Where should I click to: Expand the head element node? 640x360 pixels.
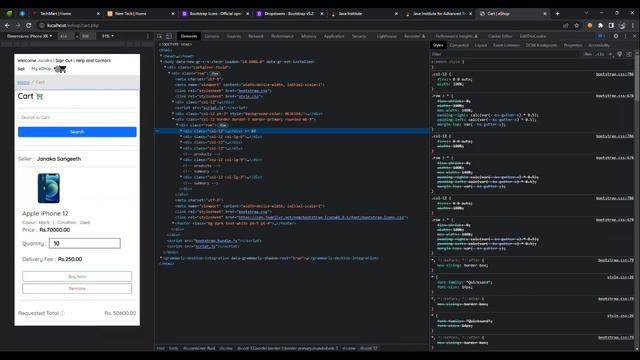coord(161,56)
